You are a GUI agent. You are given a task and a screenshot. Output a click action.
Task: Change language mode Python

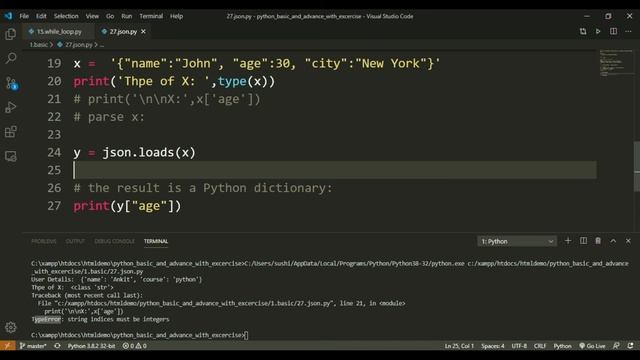(562, 346)
